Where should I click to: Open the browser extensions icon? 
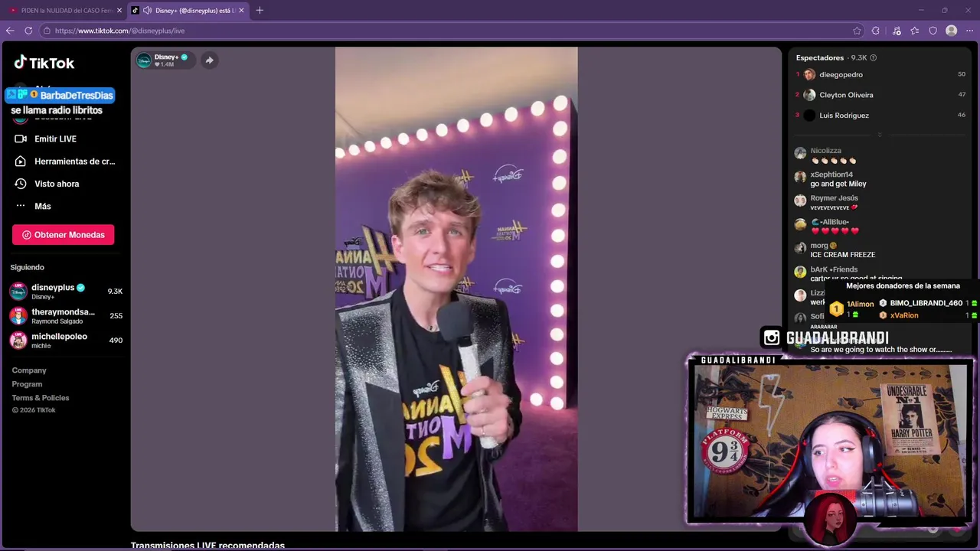click(x=876, y=31)
